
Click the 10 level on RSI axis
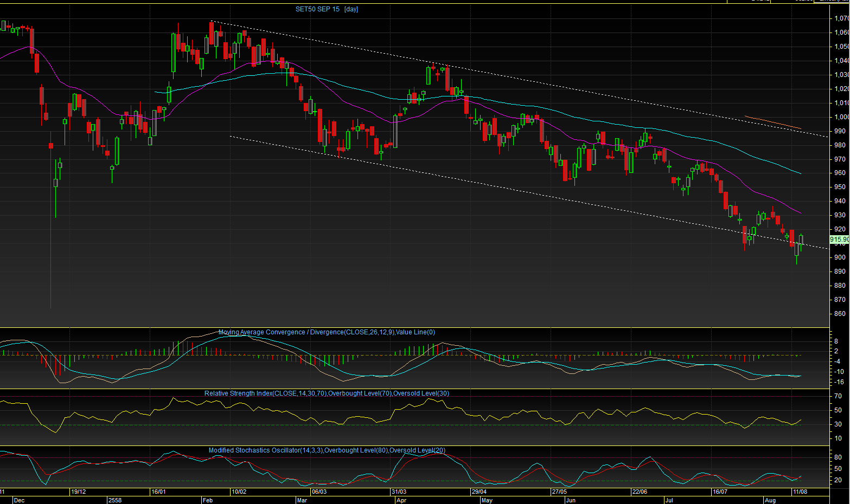point(839,438)
